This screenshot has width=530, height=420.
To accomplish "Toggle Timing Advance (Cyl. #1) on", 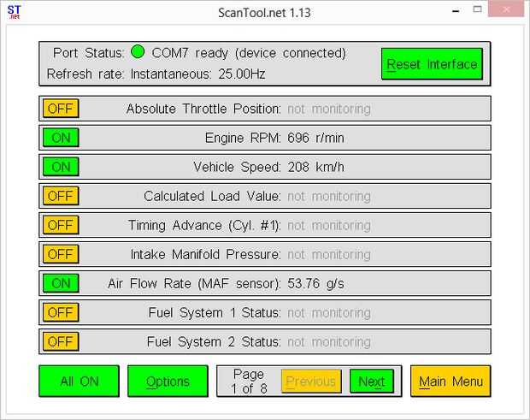I will [x=61, y=225].
